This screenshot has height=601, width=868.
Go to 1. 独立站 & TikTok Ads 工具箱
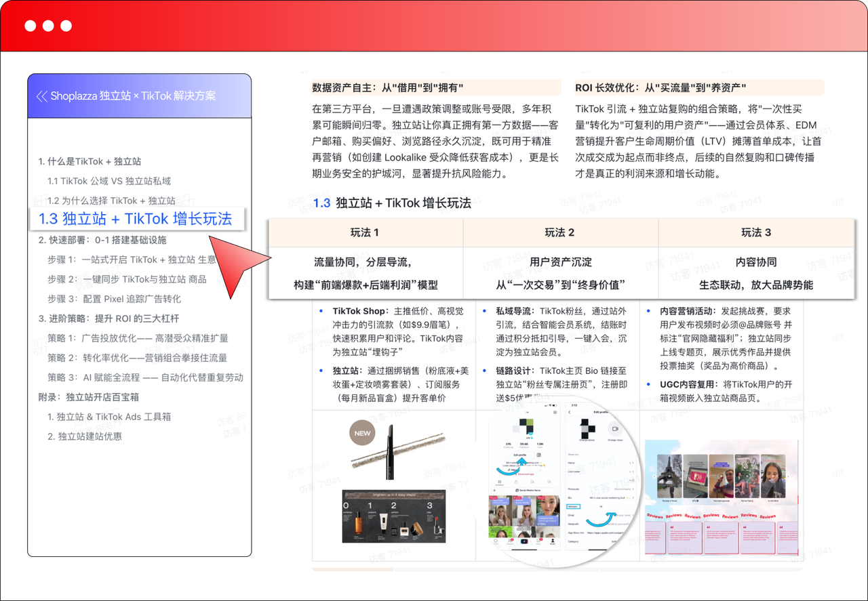[109, 417]
